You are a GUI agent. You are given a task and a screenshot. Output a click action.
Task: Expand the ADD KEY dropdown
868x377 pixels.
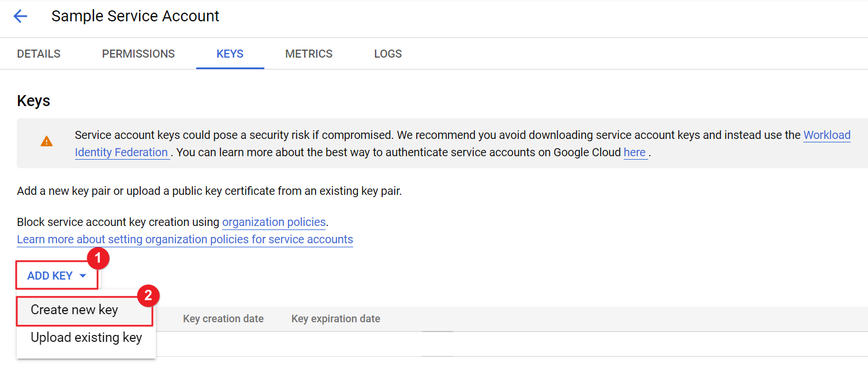[57, 276]
